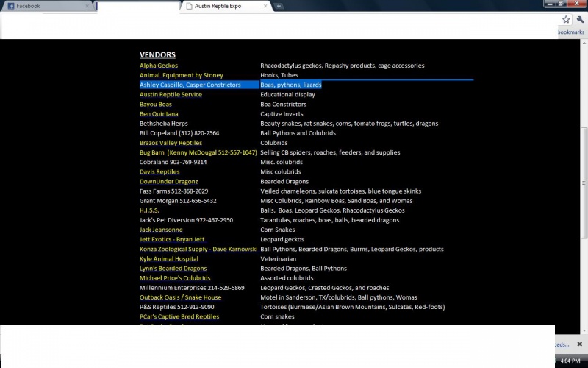This screenshot has width=588, height=368.
Task: Click the highlighted 'Boas, pythons, lizards' text
Action: (x=291, y=85)
